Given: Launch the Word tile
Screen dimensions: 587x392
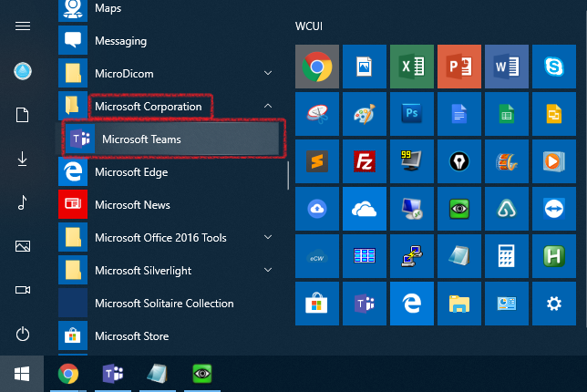Looking at the screenshot, I should click(507, 67).
